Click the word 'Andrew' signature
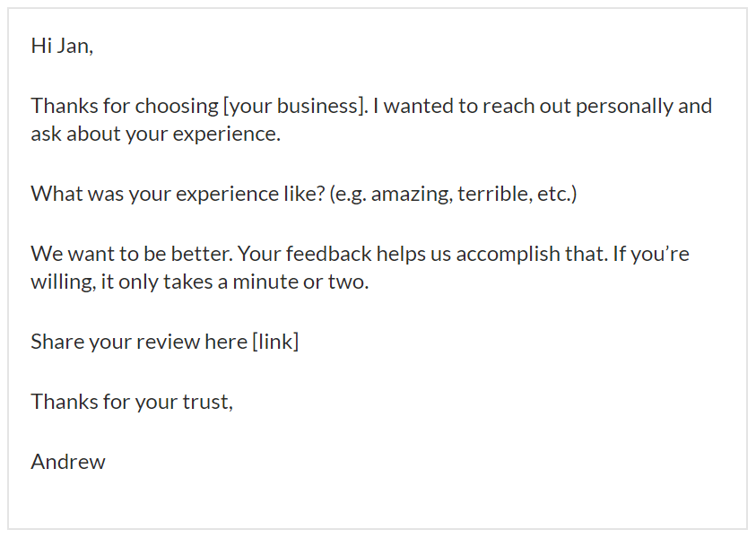This screenshot has width=756, height=538. 68,462
